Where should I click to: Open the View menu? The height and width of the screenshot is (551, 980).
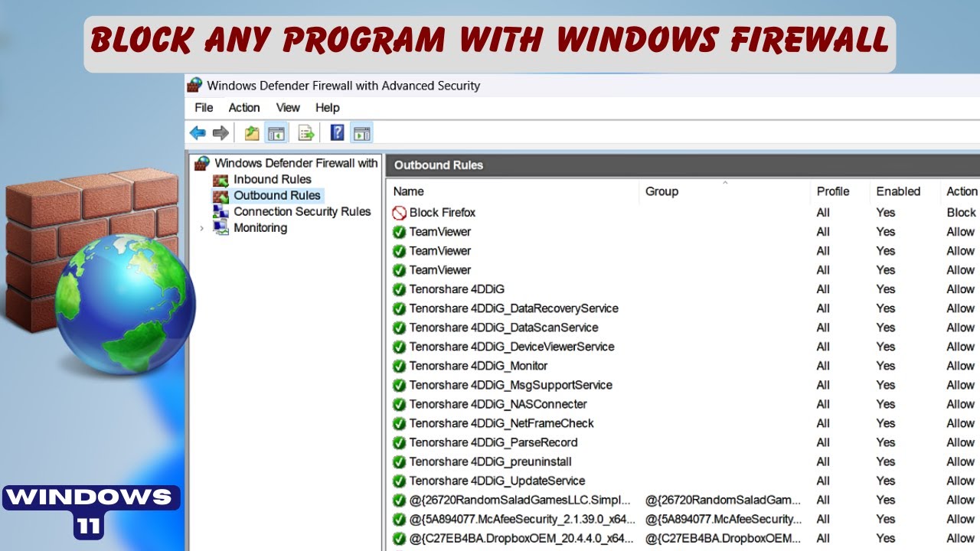point(288,108)
